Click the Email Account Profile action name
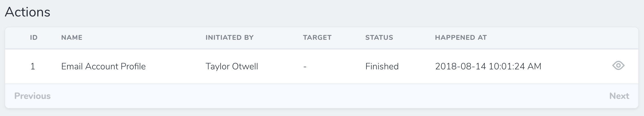Viewport: 644px width, 116px height. tap(103, 67)
